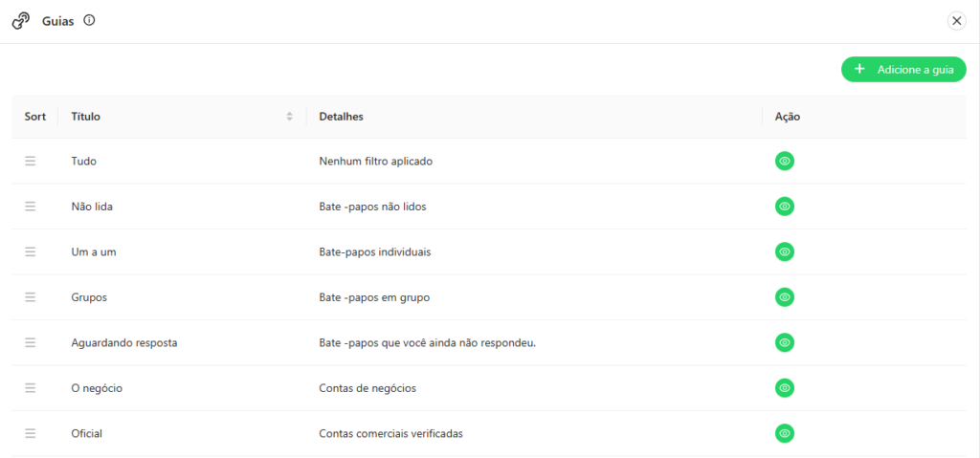Toggle visibility of the Tudo tab
The height and width of the screenshot is (458, 980).
click(x=785, y=162)
